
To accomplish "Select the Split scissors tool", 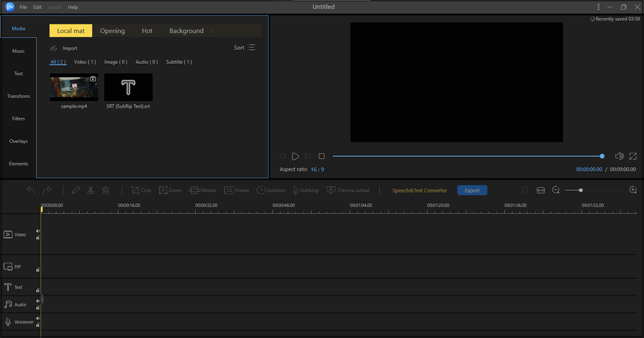I will click(91, 191).
